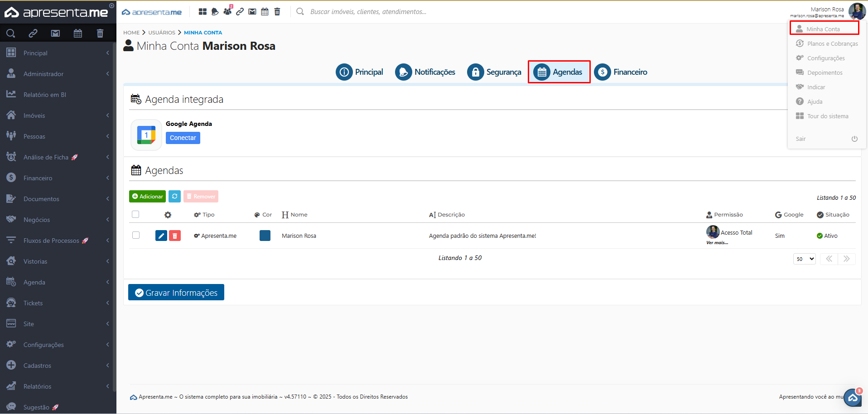Click the Gravar Informações button
Viewport: 868px width, 414px height.
[176, 293]
